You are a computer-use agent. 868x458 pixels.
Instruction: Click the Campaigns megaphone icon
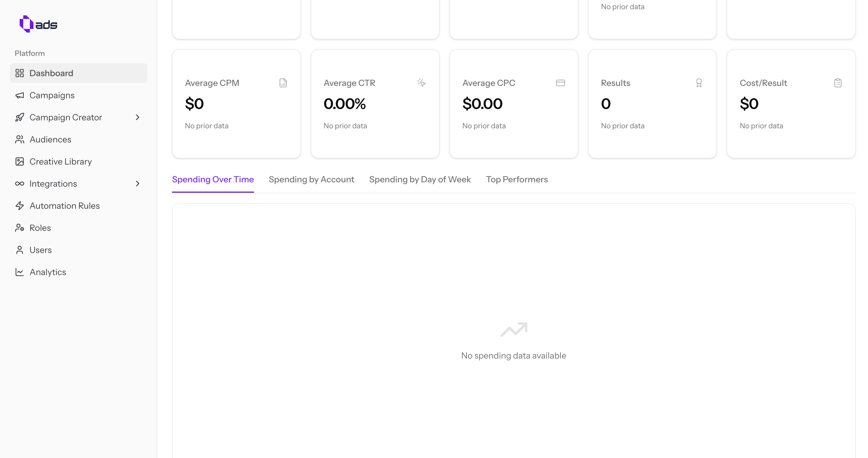click(x=20, y=95)
